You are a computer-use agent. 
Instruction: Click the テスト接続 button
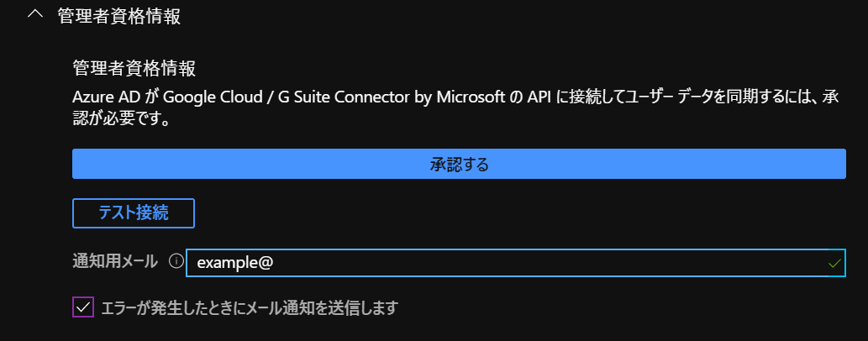tap(134, 213)
